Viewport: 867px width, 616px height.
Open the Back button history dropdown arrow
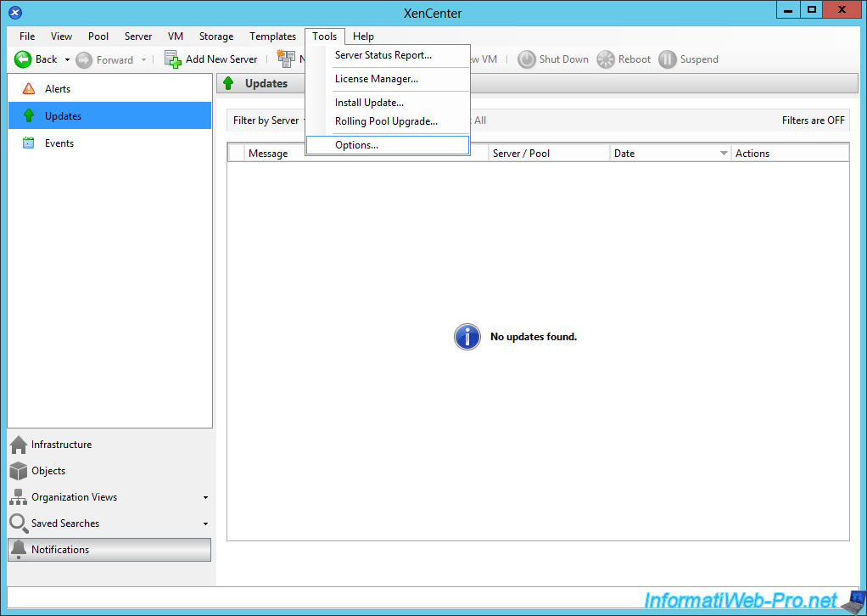click(67, 60)
